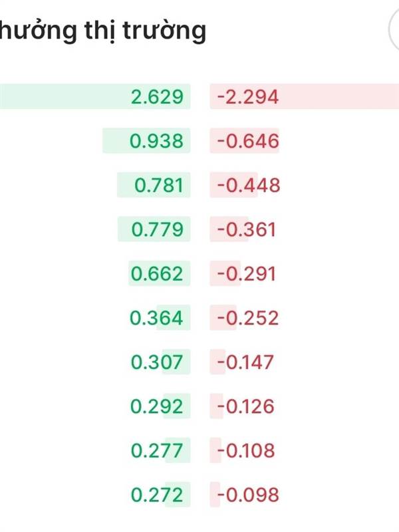The image size is (399, 532).
Task: Click the 0.292 green entry
Action: tap(157, 406)
